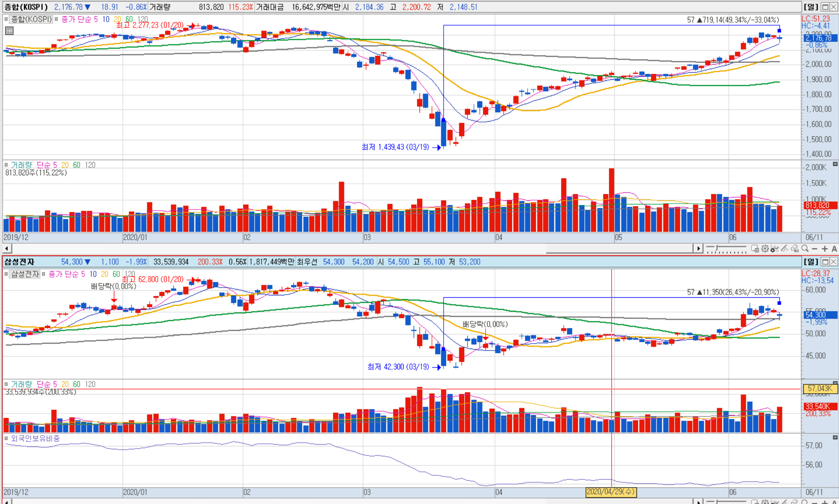Click indicator add icon next to gear
839x504 pixels.
[x=775, y=249]
